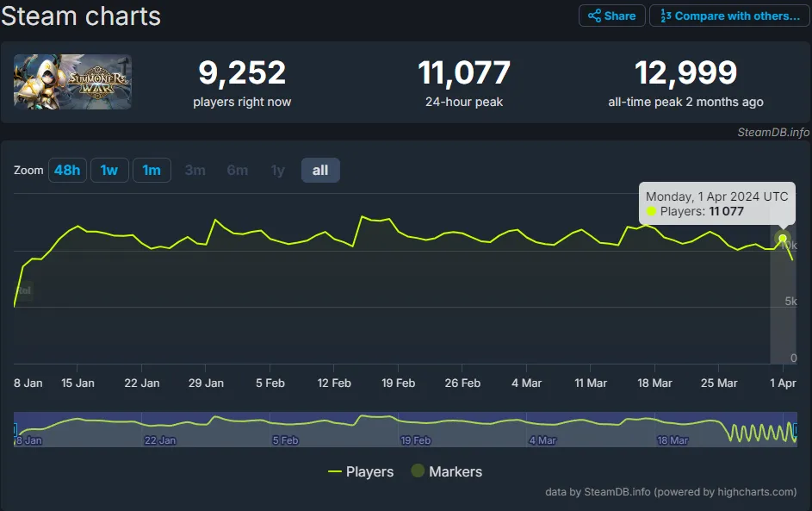The height and width of the screenshot is (511, 812).
Task: Select the disabled 1y zoom option
Action: click(x=278, y=170)
